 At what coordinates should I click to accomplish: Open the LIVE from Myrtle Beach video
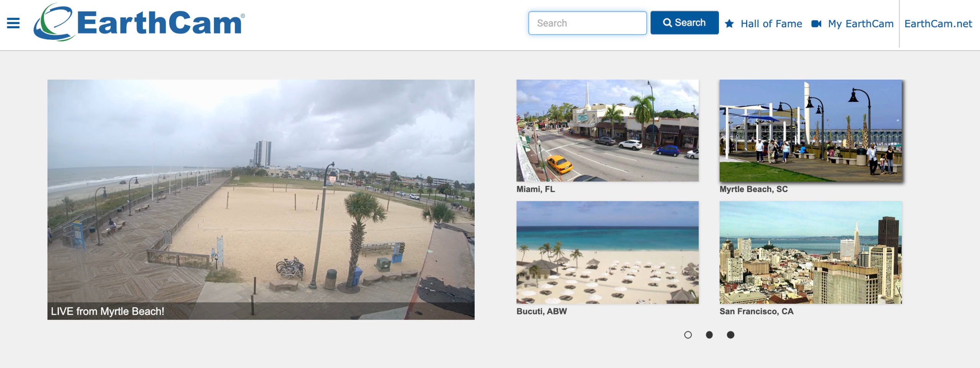261,200
